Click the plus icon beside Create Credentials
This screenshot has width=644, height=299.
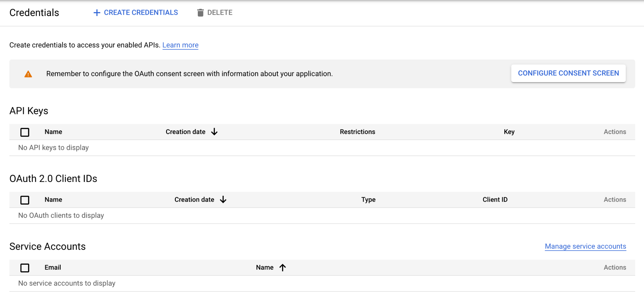[97, 13]
